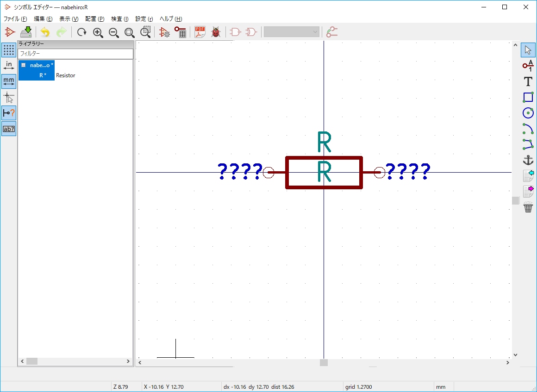
Task: Open the ファイル menu
Action: (x=15, y=19)
